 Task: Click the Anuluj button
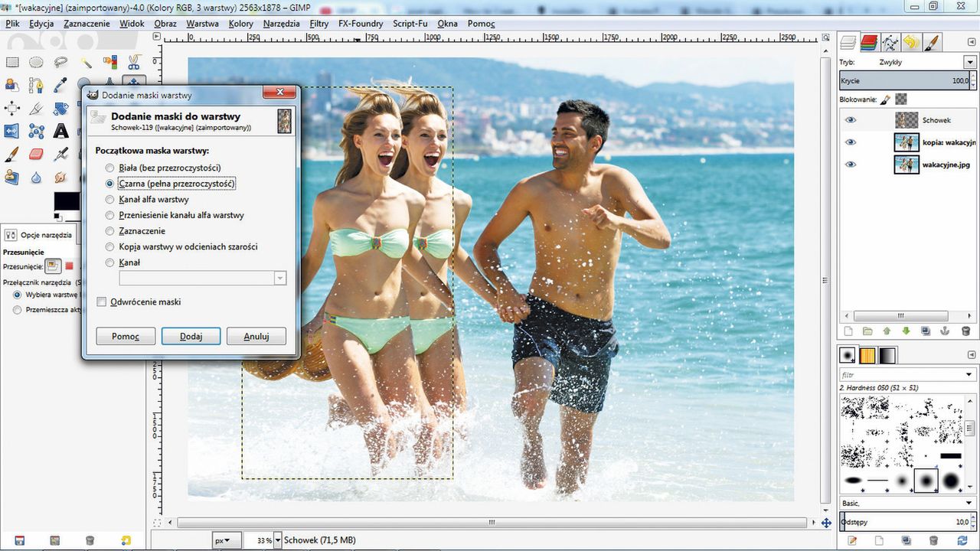[256, 336]
